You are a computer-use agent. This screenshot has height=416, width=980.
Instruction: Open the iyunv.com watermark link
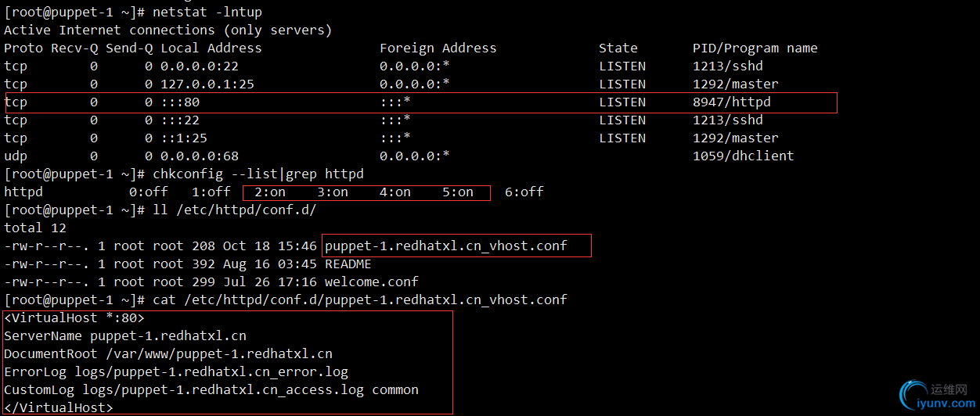[x=948, y=404]
